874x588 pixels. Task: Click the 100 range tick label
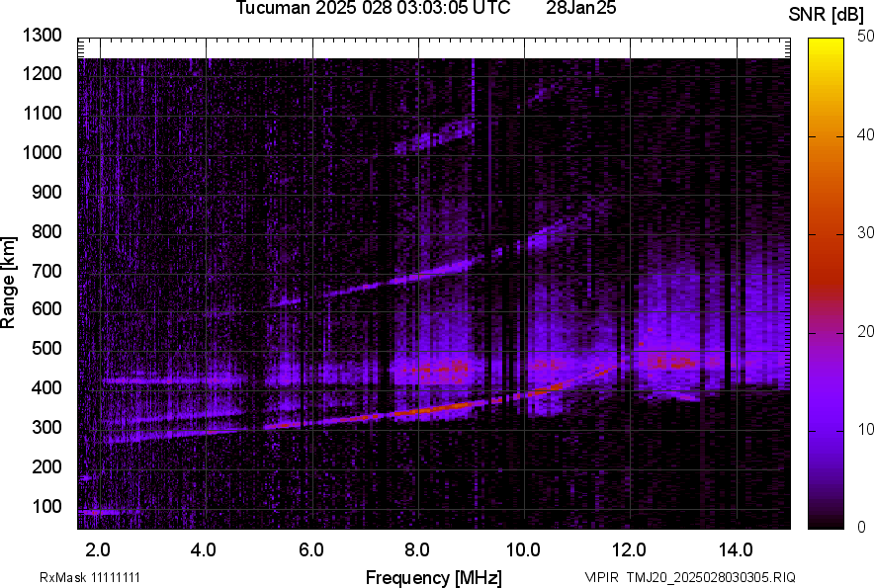click(46, 506)
